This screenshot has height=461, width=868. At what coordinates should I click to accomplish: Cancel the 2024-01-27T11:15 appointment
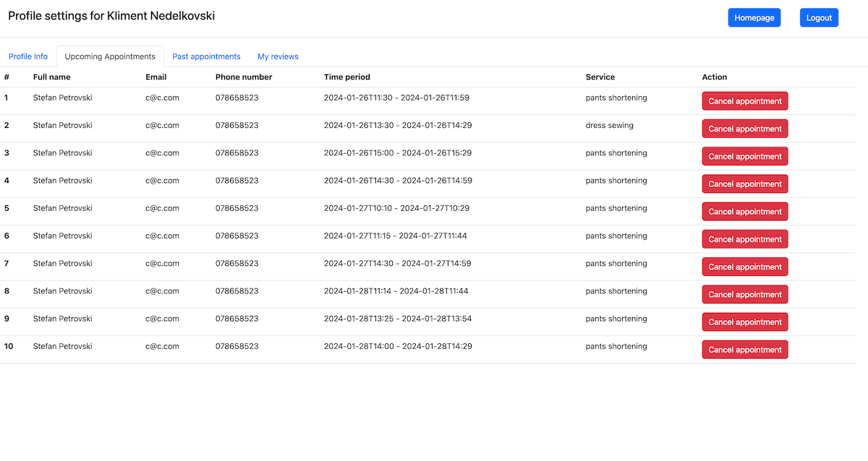(x=744, y=239)
